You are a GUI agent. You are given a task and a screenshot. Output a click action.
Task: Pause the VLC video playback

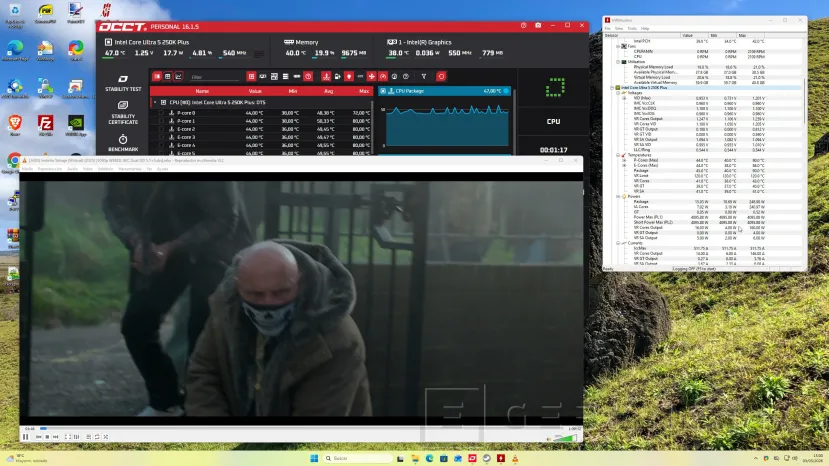(x=25, y=437)
